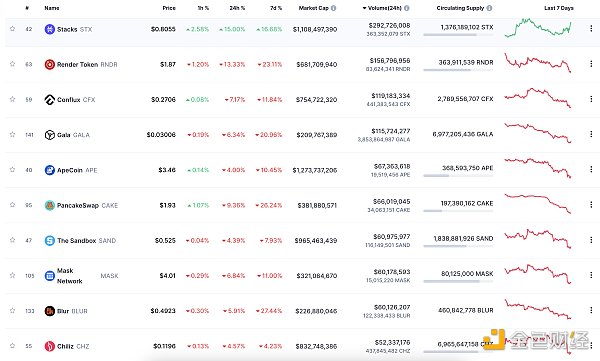Screen dimensions: 600x361
Task: Toggle watchlist star for Gala
Action: pos(12,134)
